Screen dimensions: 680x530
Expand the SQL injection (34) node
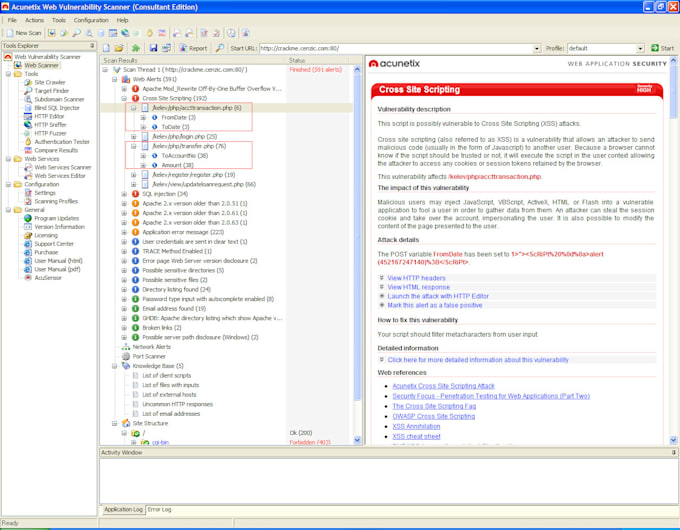pyautogui.click(x=124, y=194)
